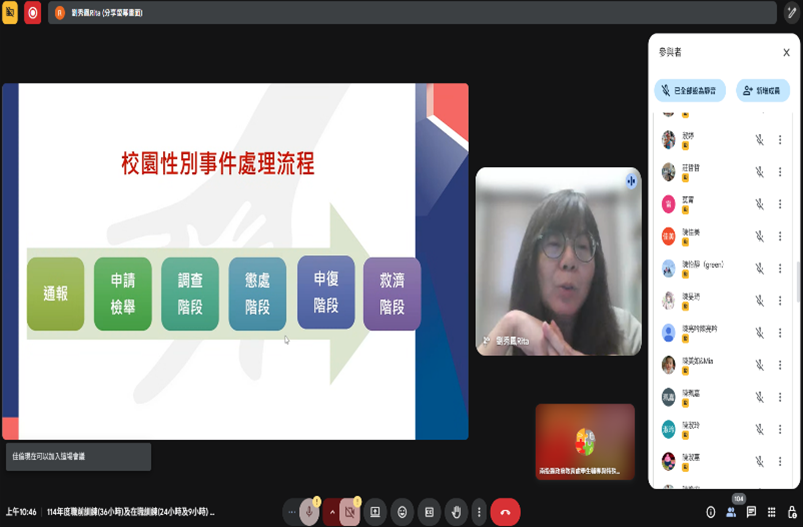Raise hand using the hand icon
803x527 pixels.
(456, 511)
